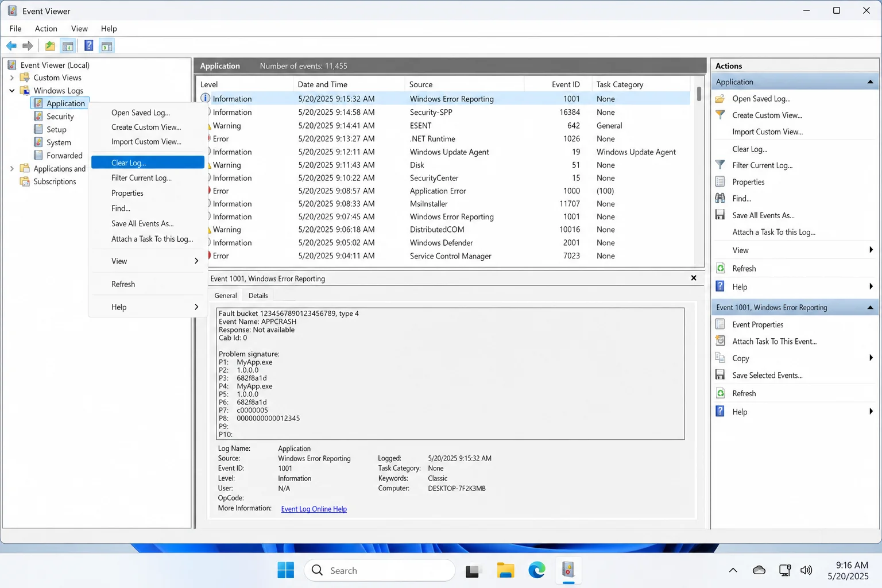This screenshot has width=882, height=588.
Task: Expand Applications and Services Logs node
Action: coord(11,168)
